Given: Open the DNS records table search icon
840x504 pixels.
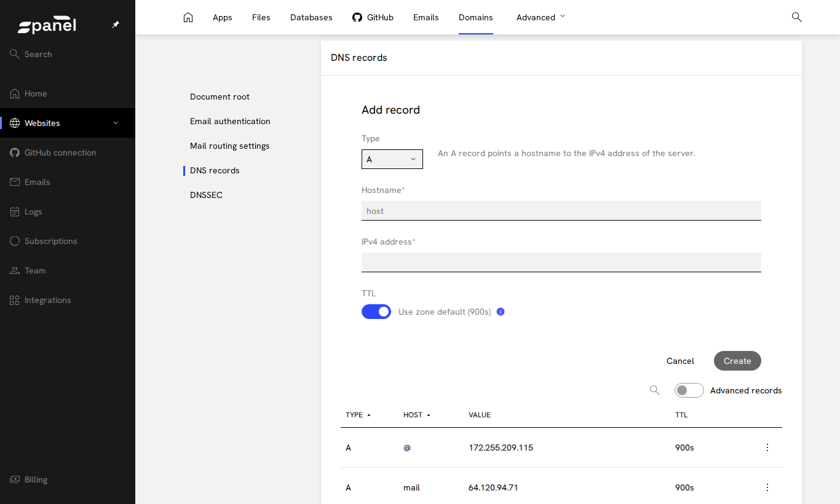Looking at the screenshot, I should pos(655,390).
